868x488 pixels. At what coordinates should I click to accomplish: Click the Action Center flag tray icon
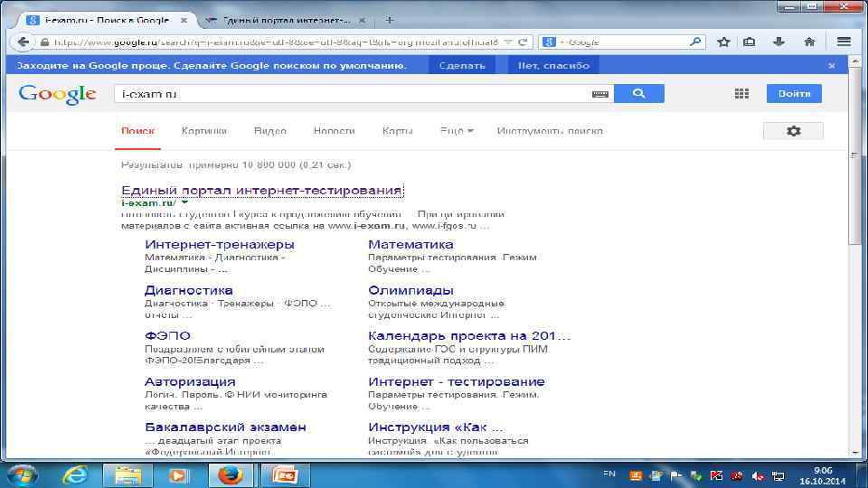pyautogui.click(x=676, y=476)
